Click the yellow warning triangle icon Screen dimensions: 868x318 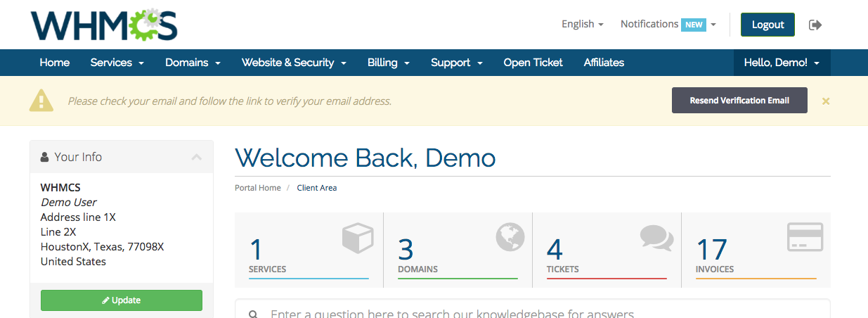41,101
